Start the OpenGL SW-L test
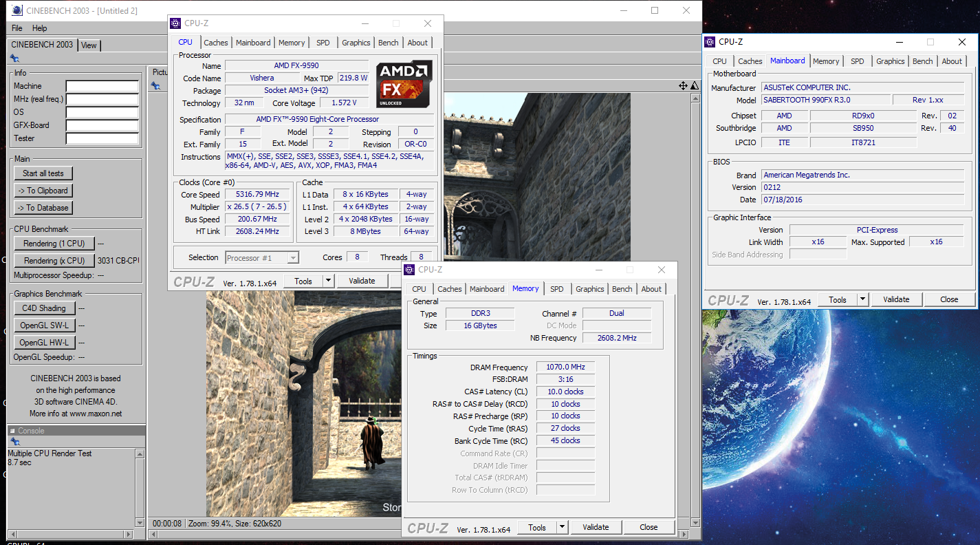This screenshot has height=545, width=980. tap(44, 325)
